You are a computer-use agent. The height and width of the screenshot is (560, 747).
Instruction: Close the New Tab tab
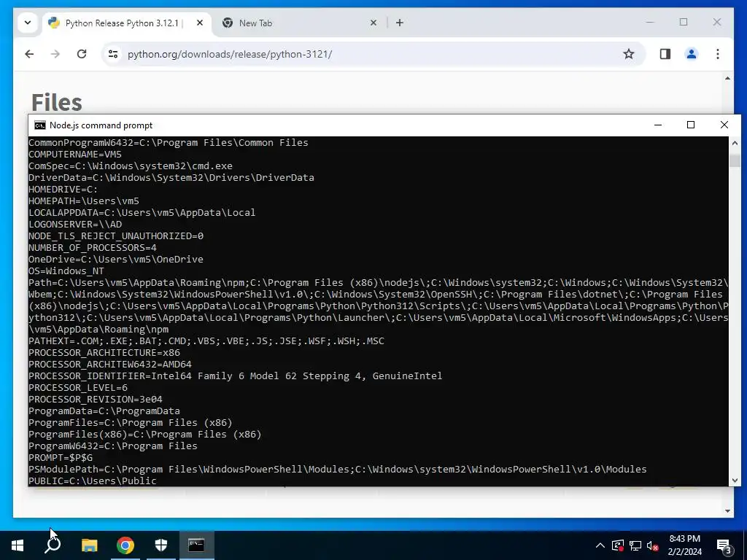(373, 23)
